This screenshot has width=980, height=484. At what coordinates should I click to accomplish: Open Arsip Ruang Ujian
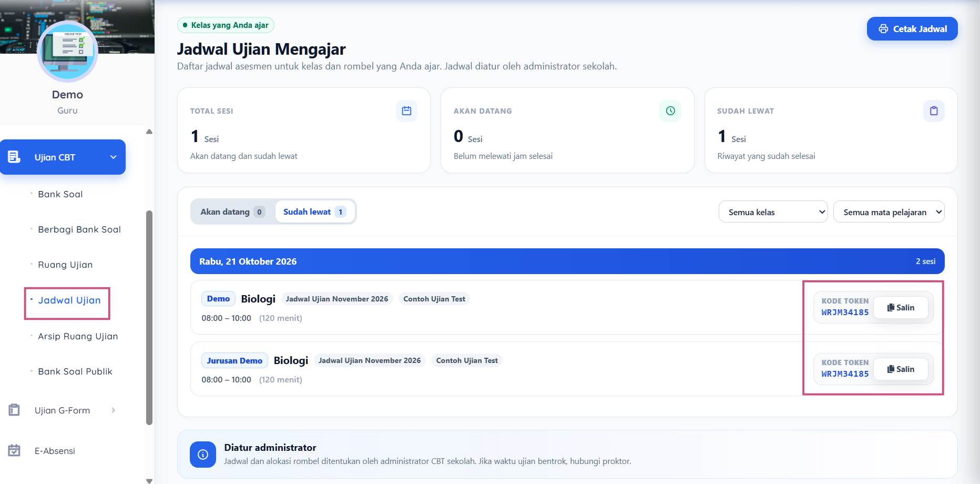pos(78,336)
